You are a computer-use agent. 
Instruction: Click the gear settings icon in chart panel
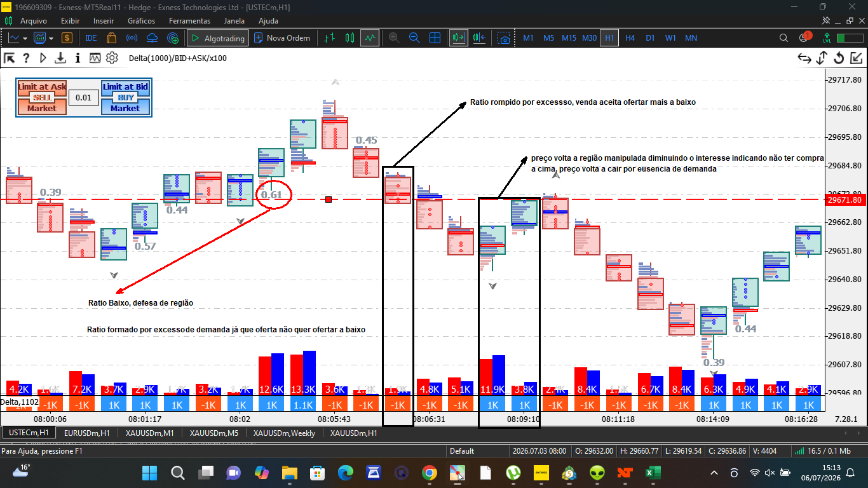[112, 58]
